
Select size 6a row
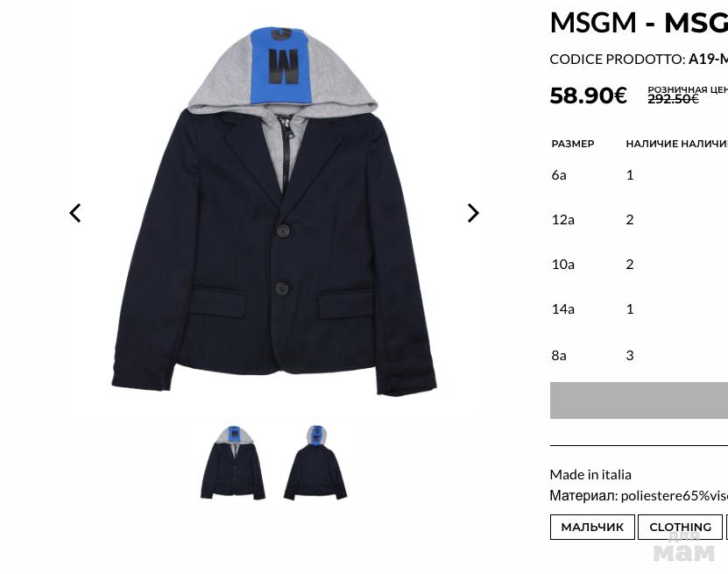coord(639,175)
